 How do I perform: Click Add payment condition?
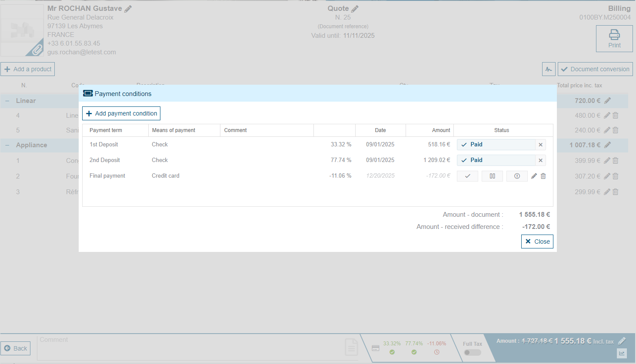click(x=121, y=113)
